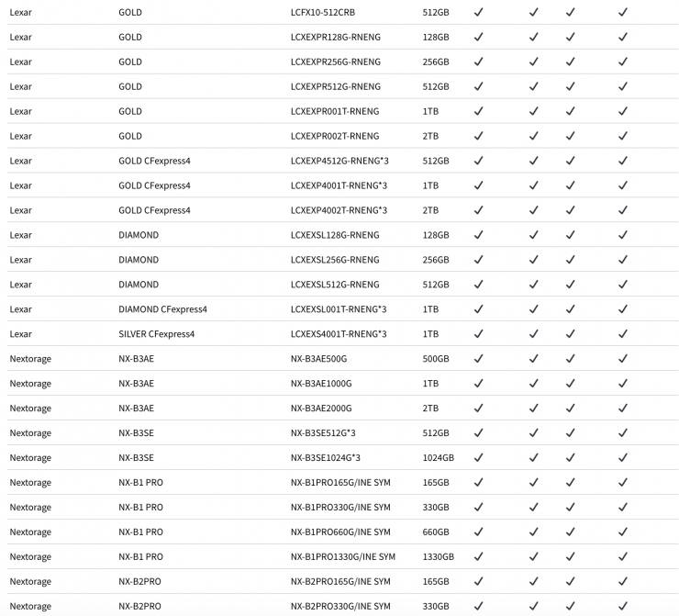Click first checkmark in NX-B2PRO330G/INE SYM row
679x616 pixels.
pyautogui.click(x=478, y=606)
